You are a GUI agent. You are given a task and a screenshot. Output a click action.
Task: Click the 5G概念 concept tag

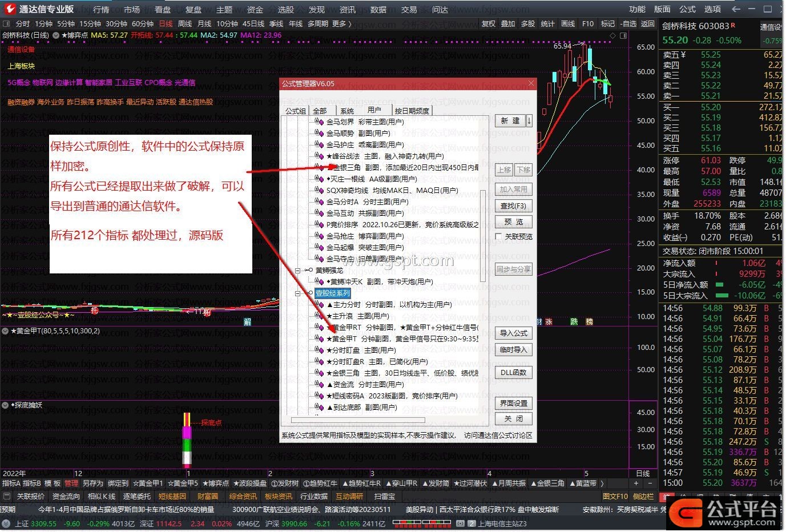click(19, 82)
